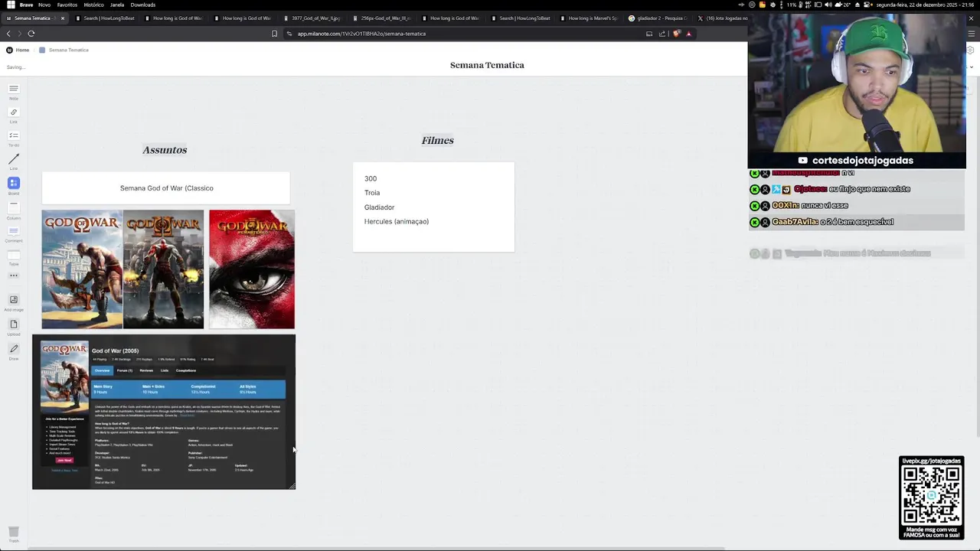Image resolution: width=980 pixels, height=551 pixels.
Task: Open the more tools ellipsis
Action: (13, 275)
